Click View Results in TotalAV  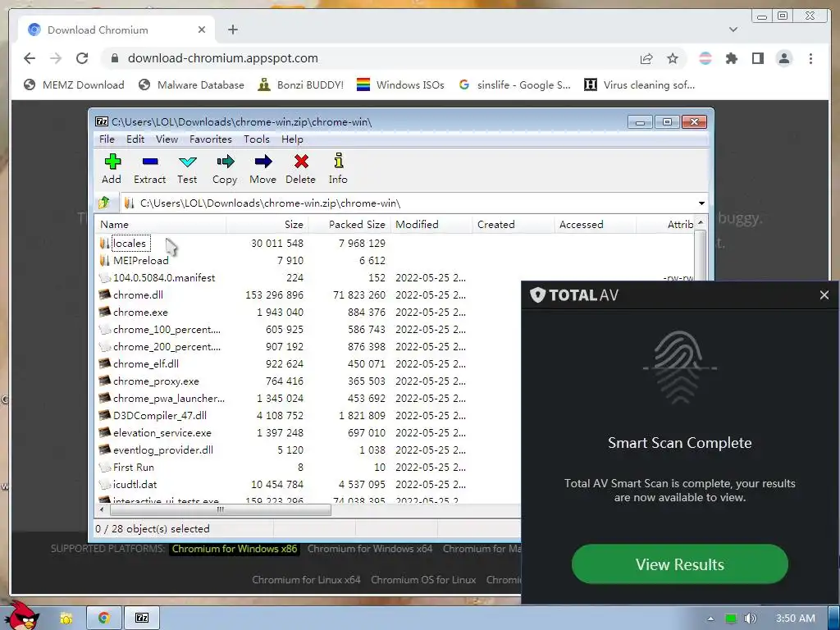[679, 564]
